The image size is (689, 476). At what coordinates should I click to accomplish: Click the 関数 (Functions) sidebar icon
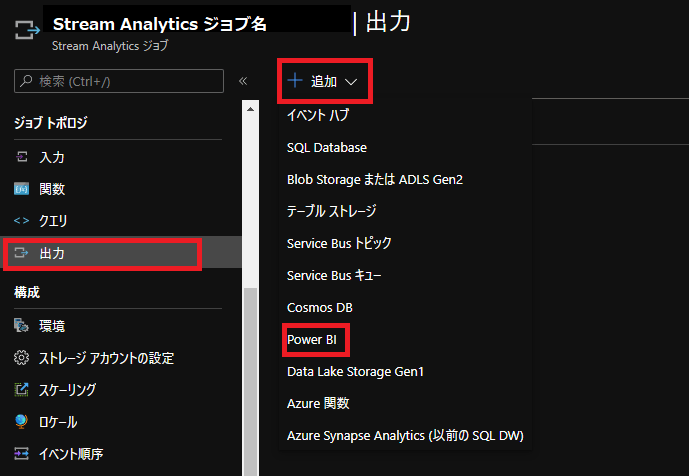[22, 189]
